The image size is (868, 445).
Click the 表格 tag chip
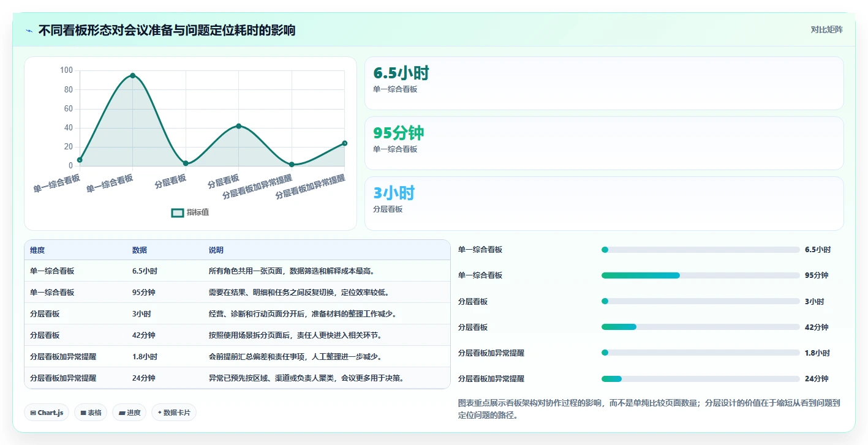click(x=91, y=413)
